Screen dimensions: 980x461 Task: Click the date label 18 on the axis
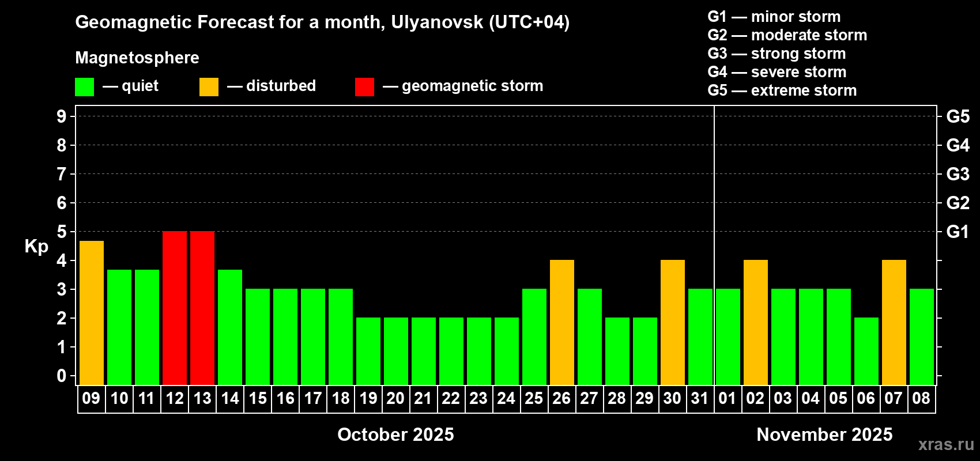341,399
